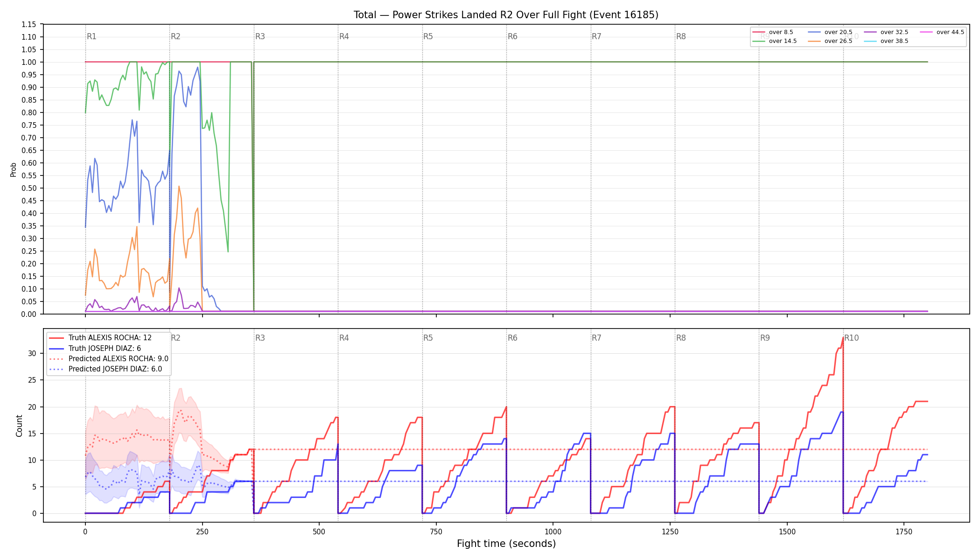980x560 pixels.
Task: Select the "over 14.5" green legend entry
Action: pos(775,41)
